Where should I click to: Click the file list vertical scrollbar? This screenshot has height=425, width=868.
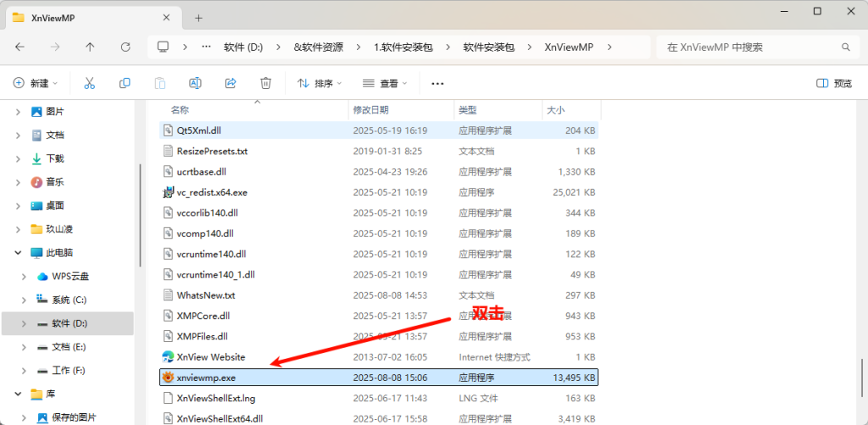click(861, 377)
